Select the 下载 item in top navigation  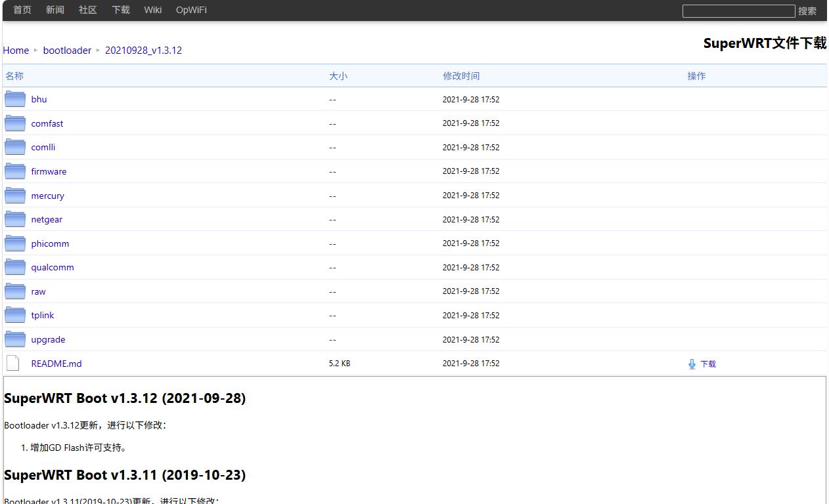[x=121, y=10]
